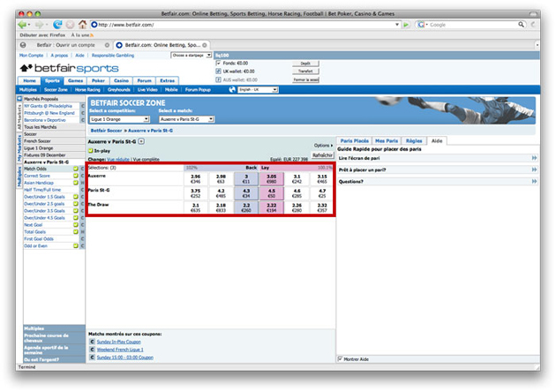Click in-play icon next to Correct Score
Viewport: 556px width, 392px height.
coord(76,176)
